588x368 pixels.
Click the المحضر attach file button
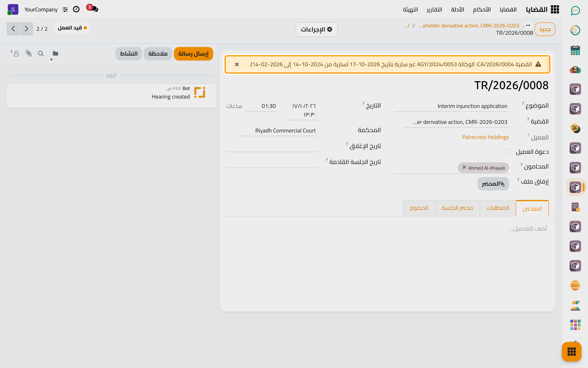tap(493, 184)
